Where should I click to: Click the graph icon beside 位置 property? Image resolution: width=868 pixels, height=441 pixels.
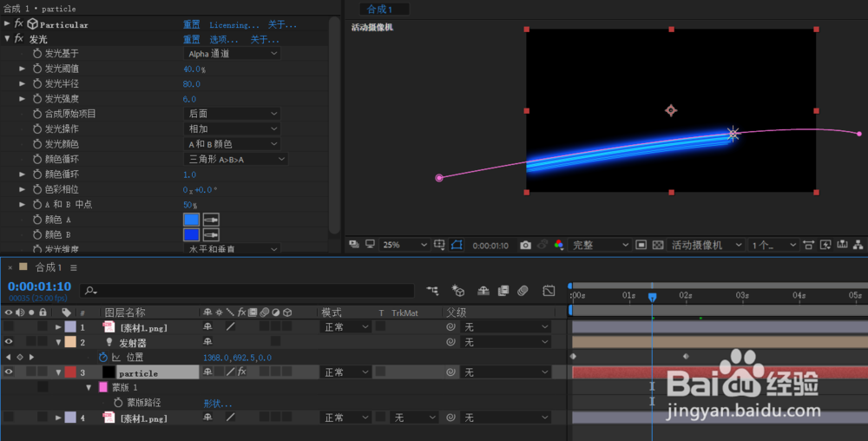click(x=116, y=358)
